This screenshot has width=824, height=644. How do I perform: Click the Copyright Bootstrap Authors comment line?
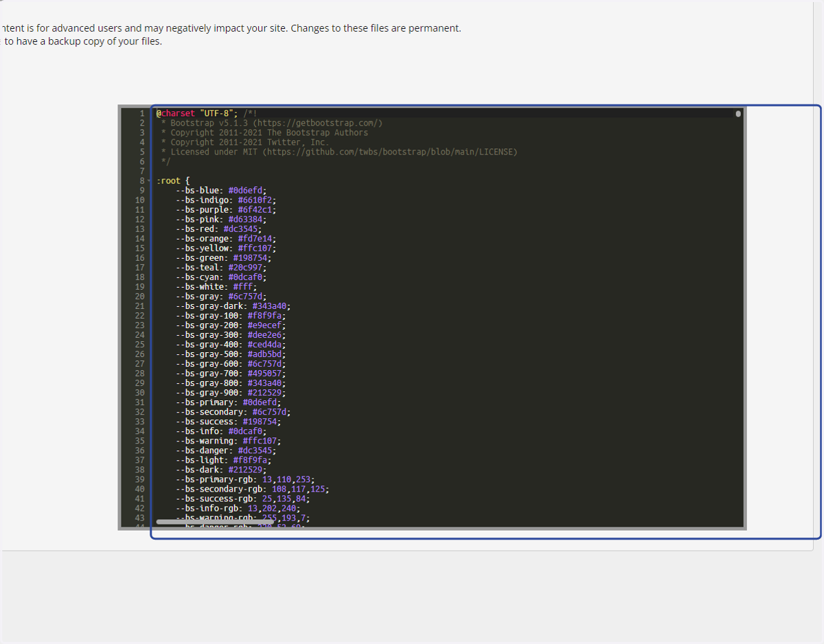264,133
